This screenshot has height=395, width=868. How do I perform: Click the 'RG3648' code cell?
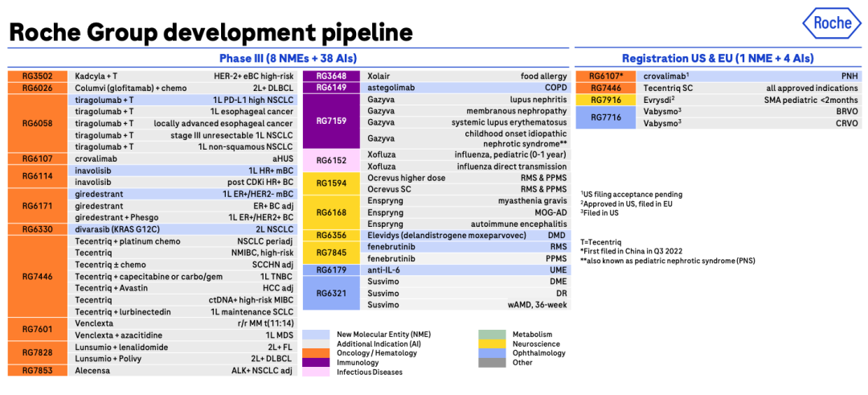(330, 76)
